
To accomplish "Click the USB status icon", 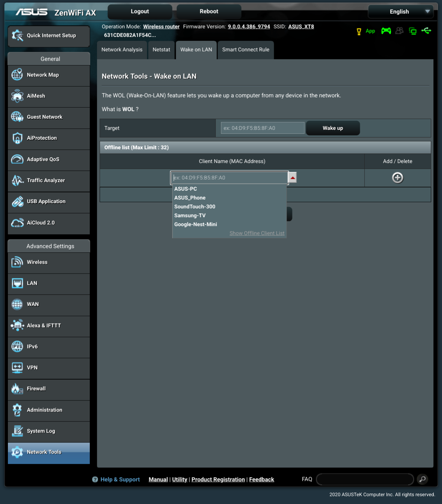I will click(x=426, y=31).
